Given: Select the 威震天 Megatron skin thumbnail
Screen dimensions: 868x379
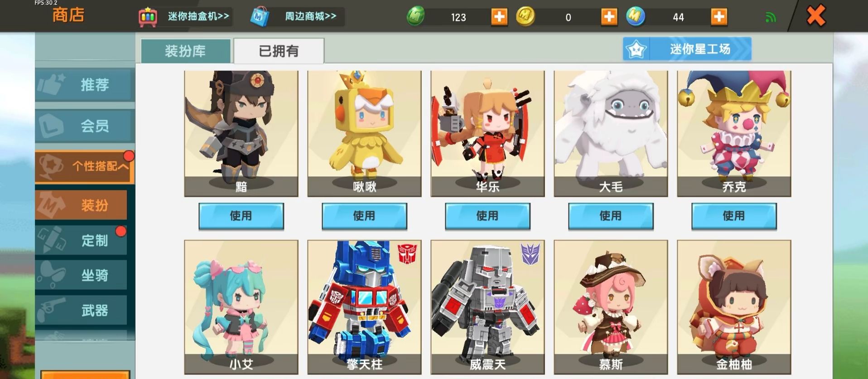Looking at the screenshot, I should click(487, 307).
